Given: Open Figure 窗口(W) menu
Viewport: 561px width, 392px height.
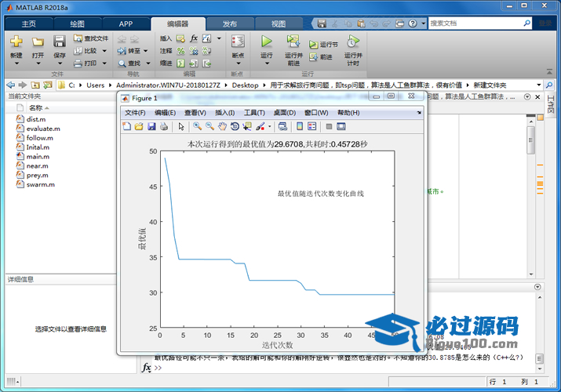Looking at the screenshot, I should [316, 113].
